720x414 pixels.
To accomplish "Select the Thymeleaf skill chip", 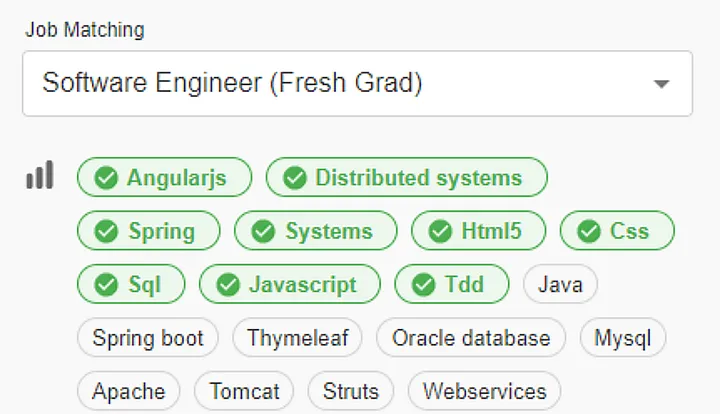I will point(297,337).
